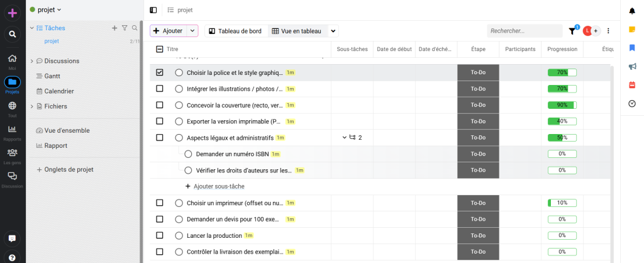Check Choisir un imprimeur task checkbox
This screenshot has width=644, height=263.
coord(160,203)
